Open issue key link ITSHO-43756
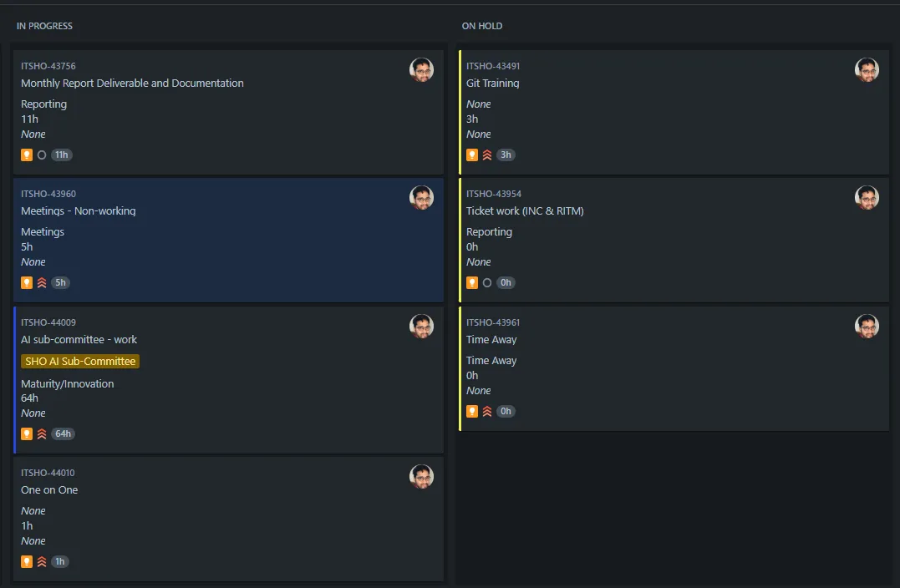The width and height of the screenshot is (900, 588). 48,66
